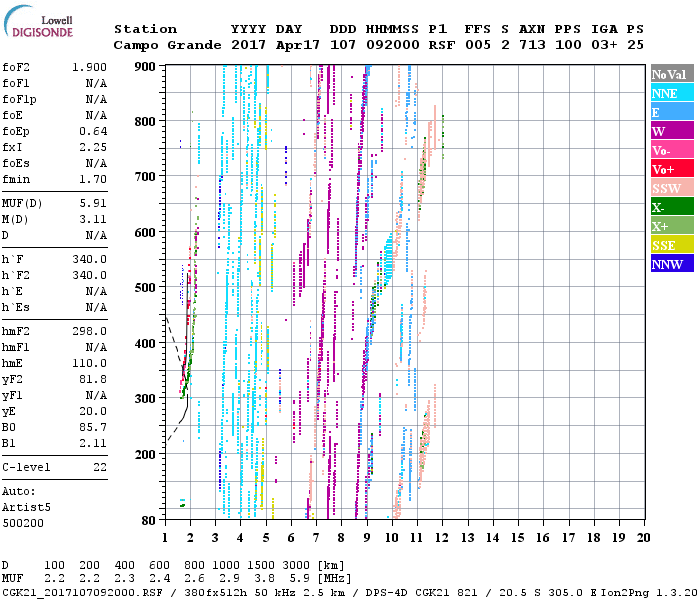The height and width of the screenshot is (600, 700).
Task: Click the h`F2 value 340.0
Action: pos(89,275)
